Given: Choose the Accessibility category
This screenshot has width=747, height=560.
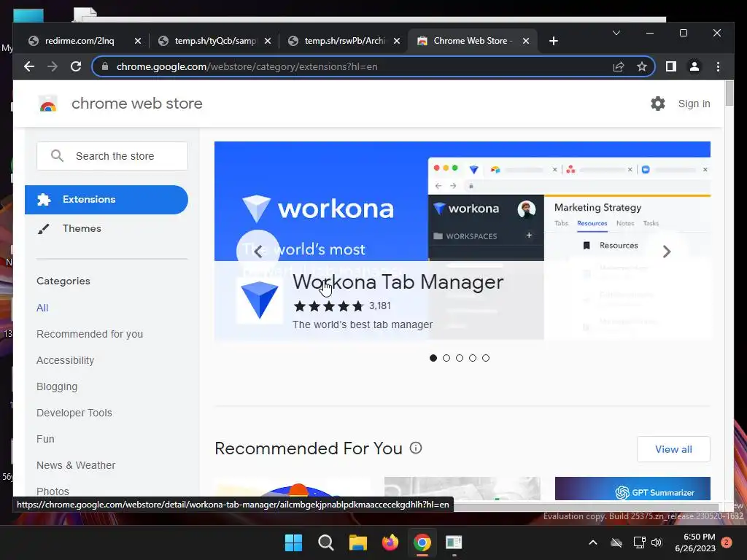Looking at the screenshot, I should click(x=65, y=360).
